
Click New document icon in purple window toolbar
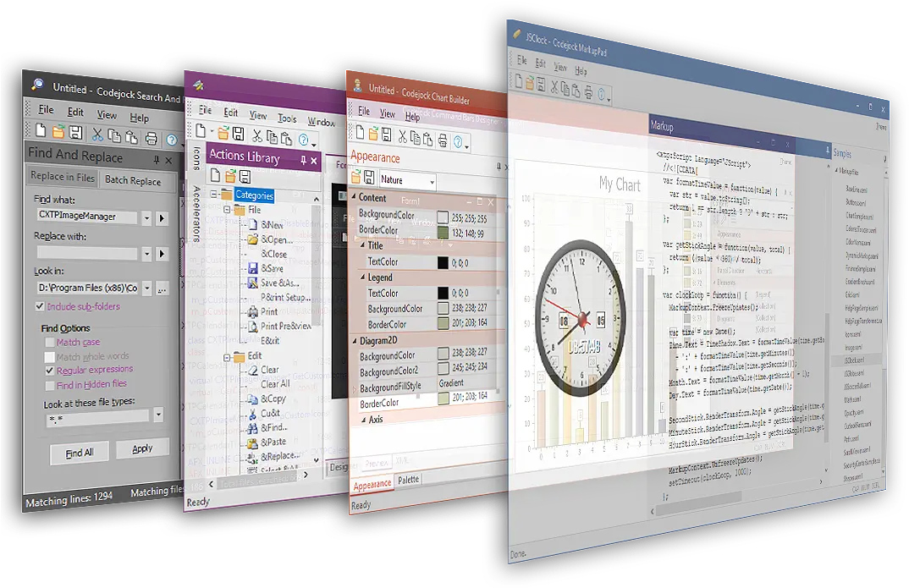coord(201,131)
